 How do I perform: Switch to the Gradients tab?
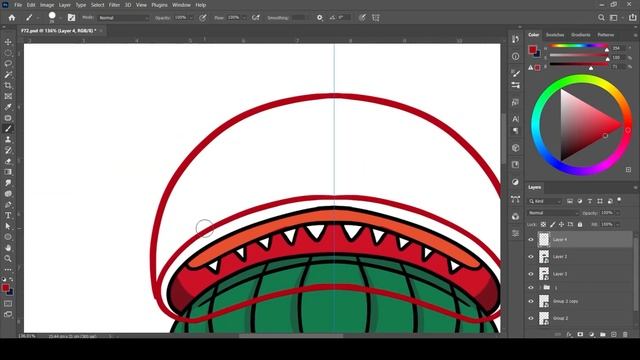click(580, 35)
